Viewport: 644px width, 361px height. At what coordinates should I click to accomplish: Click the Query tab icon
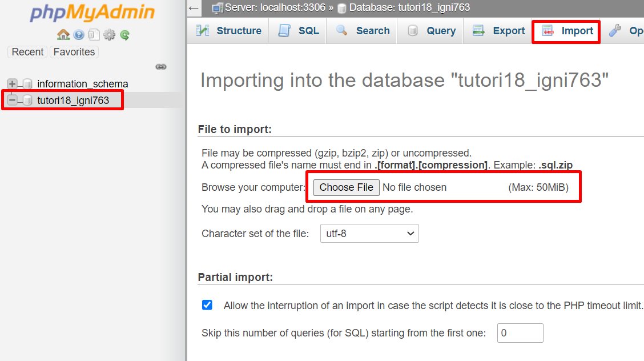413,30
